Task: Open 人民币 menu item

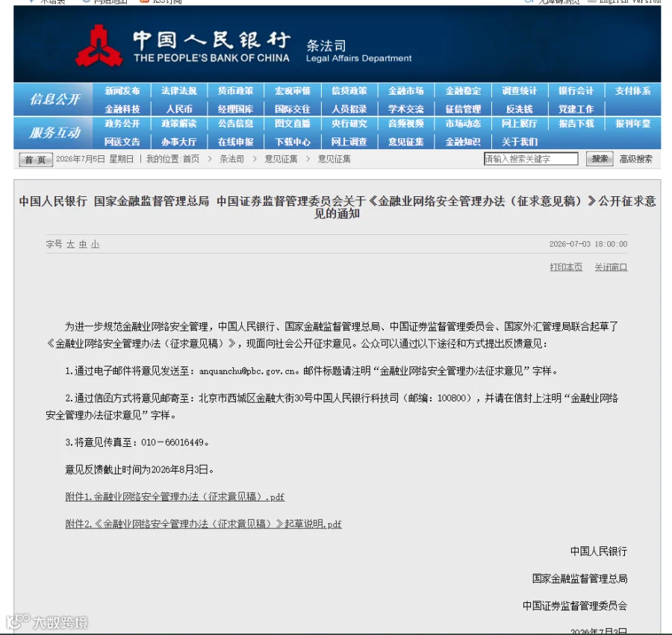Action: pyautogui.click(x=179, y=109)
